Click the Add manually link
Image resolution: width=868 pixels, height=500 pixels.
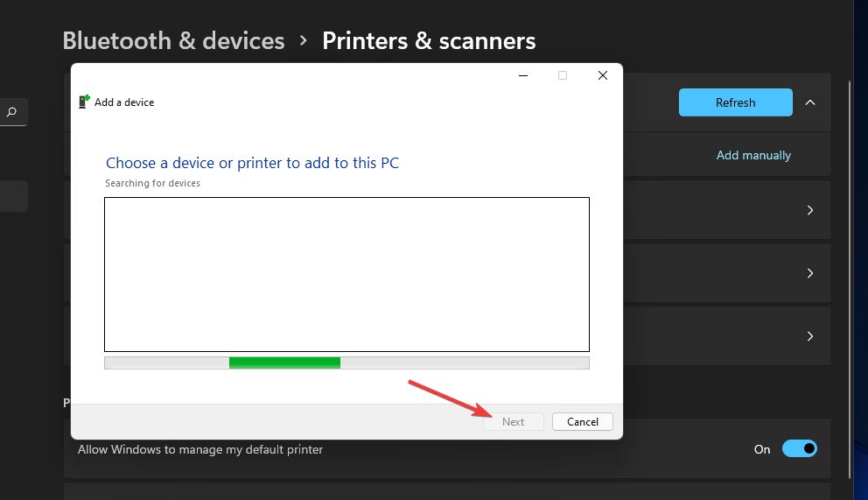(753, 155)
